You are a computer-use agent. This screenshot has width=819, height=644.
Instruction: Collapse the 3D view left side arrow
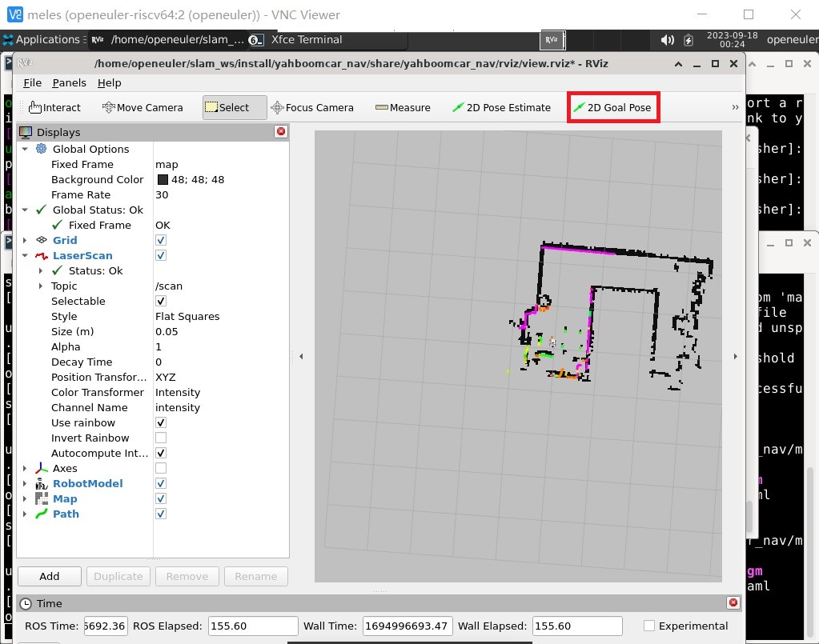pyautogui.click(x=301, y=357)
